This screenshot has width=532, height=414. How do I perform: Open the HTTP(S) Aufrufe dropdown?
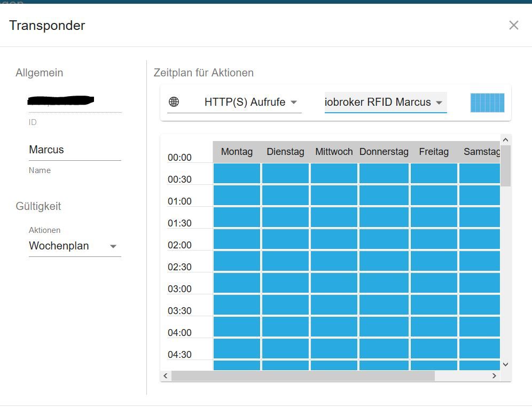251,102
